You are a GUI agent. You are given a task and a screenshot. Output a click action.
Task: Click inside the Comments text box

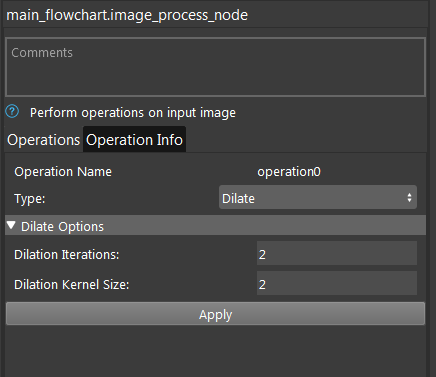215,67
